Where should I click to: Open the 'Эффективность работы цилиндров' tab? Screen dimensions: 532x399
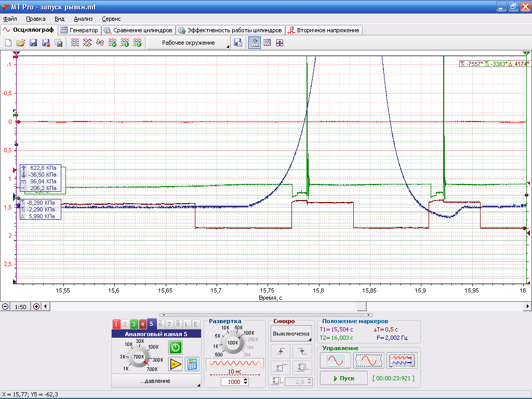[x=230, y=30]
